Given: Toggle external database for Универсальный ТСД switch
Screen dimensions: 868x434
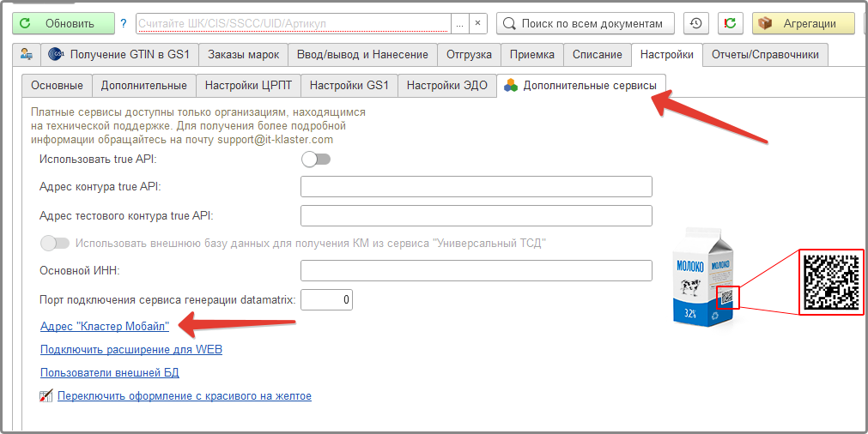Looking at the screenshot, I should tap(55, 244).
